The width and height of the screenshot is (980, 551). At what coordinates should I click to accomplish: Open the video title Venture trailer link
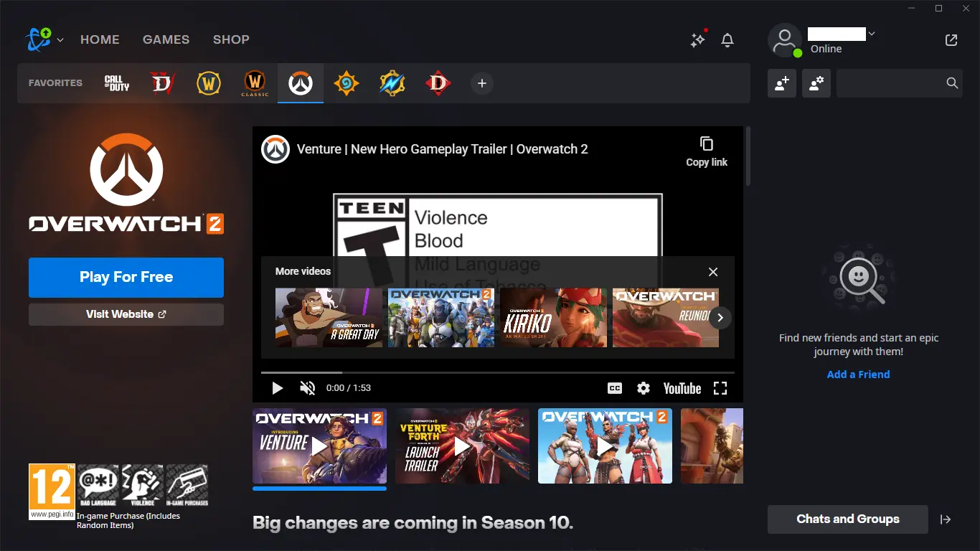click(x=443, y=149)
